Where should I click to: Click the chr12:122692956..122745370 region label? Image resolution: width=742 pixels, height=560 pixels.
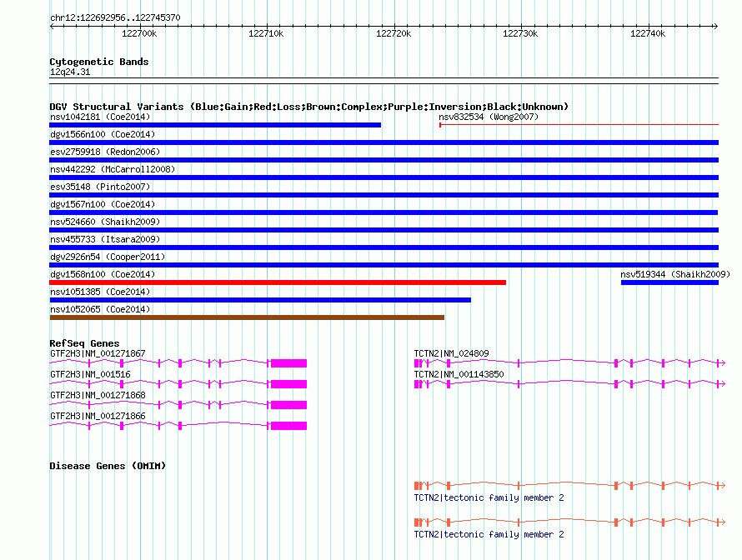[115, 17]
